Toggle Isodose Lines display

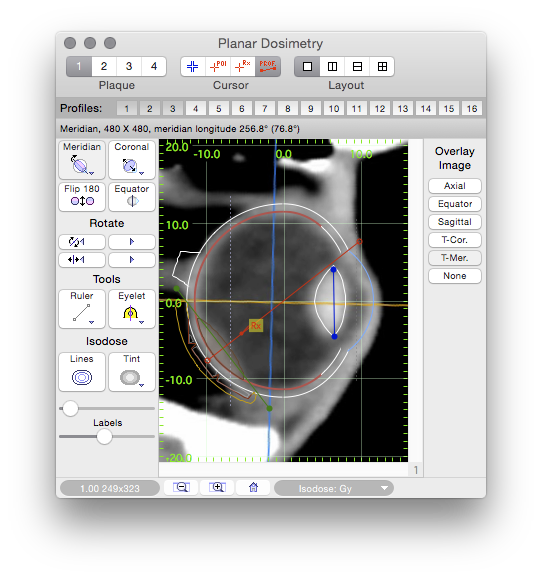(82, 372)
